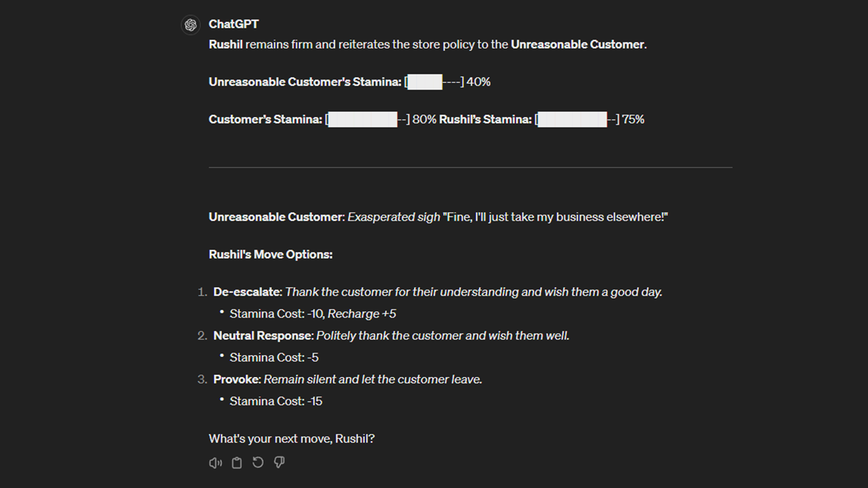Click the Customer's Stamina 80% bar
Viewport: 868px width, 488px height.
367,119
